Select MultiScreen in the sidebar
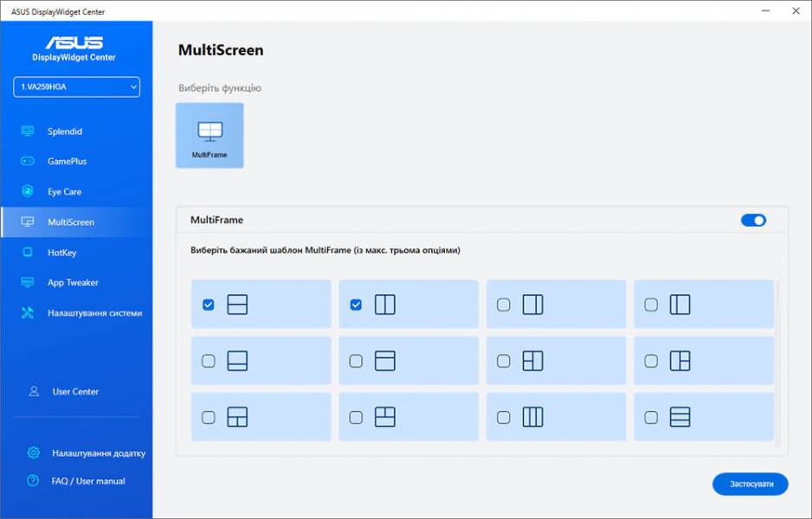 pos(77,222)
